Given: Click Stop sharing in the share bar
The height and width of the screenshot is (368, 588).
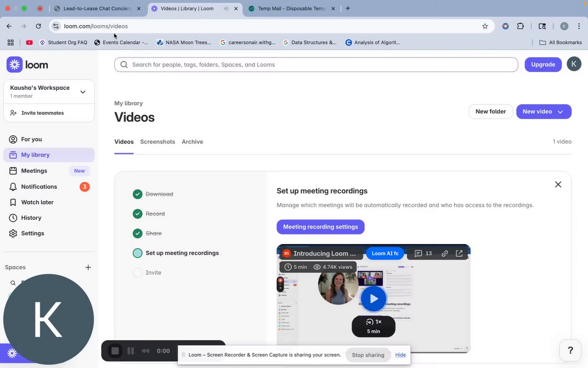Looking at the screenshot, I should coord(368,355).
